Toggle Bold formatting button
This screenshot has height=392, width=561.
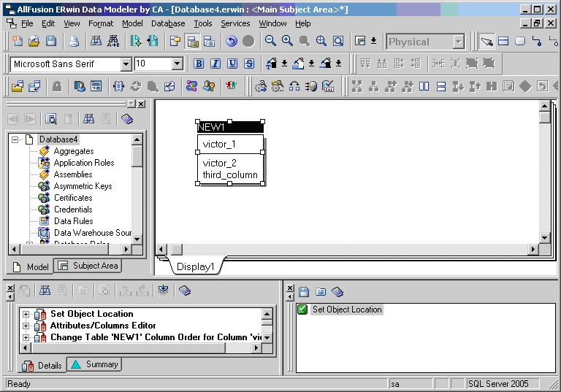pyautogui.click(x=199, y=64)
